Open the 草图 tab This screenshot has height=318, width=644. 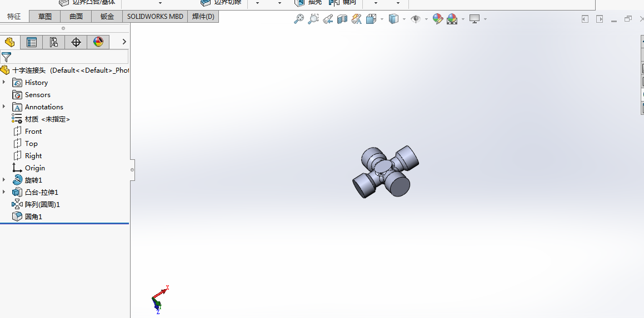(45, 17)
